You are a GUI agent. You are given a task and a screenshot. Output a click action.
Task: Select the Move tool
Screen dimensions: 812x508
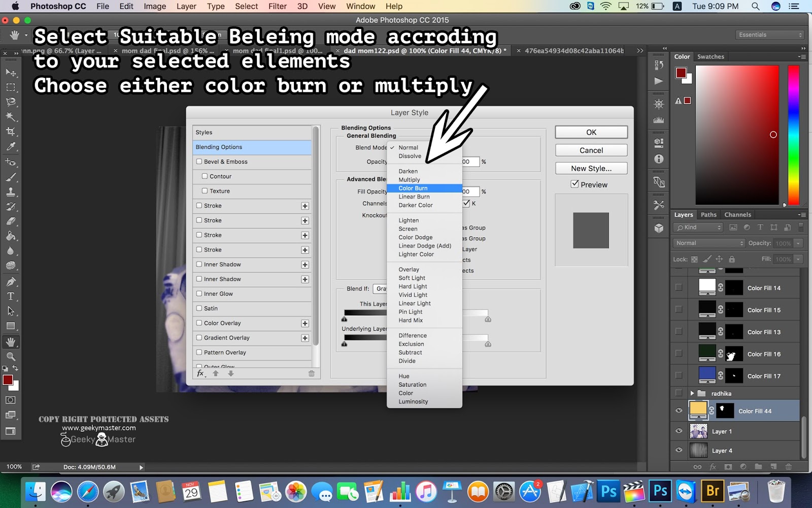click(11, 73)
